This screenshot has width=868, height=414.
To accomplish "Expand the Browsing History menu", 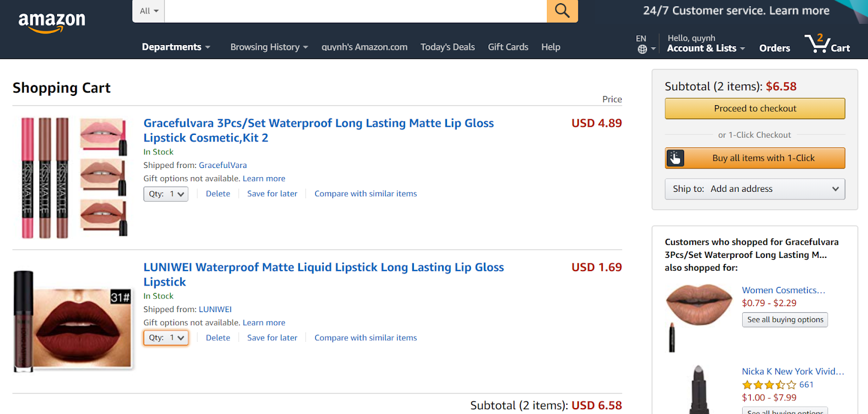I will 269,47.
